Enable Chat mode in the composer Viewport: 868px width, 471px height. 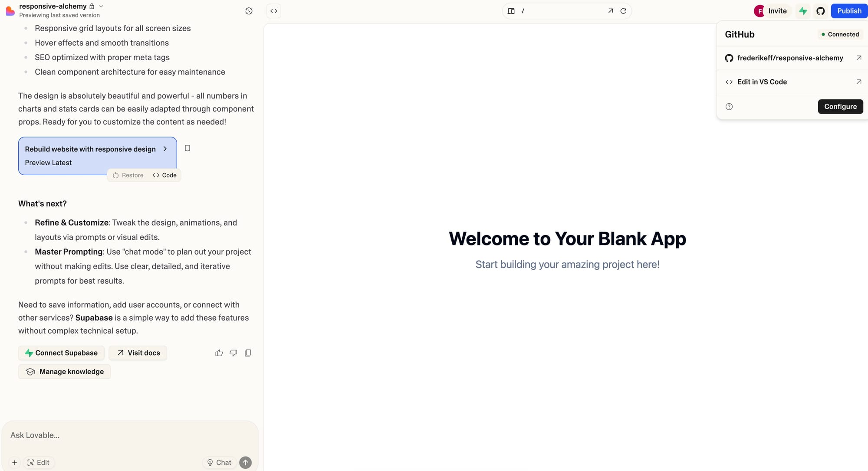[219, 462]
